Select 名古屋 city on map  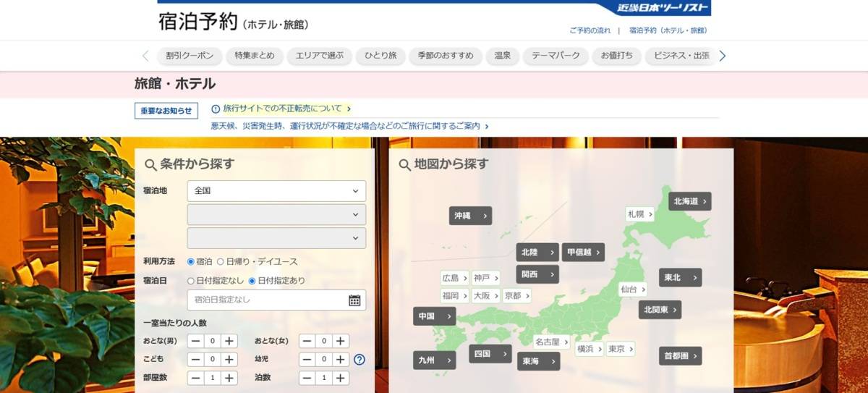click(x=552, y=342)
